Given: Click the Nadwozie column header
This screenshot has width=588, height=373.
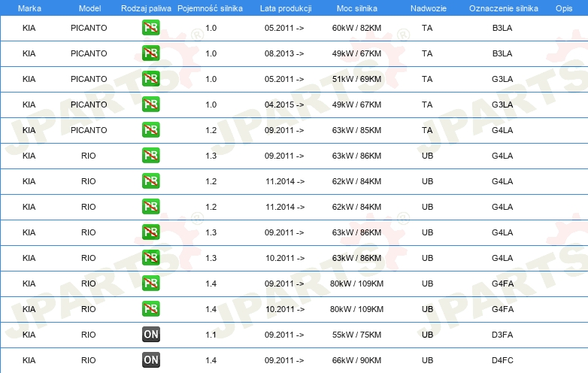Looking at the screenshot, I should pos(429,8).
